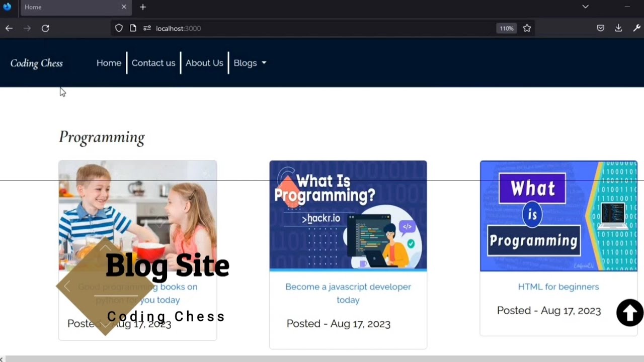
Task: Click the What is Programming blue thumbnail
Action: [558, 216]
